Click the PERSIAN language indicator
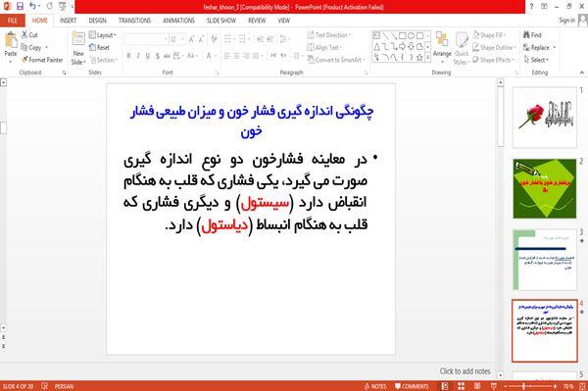 (64, 386)
